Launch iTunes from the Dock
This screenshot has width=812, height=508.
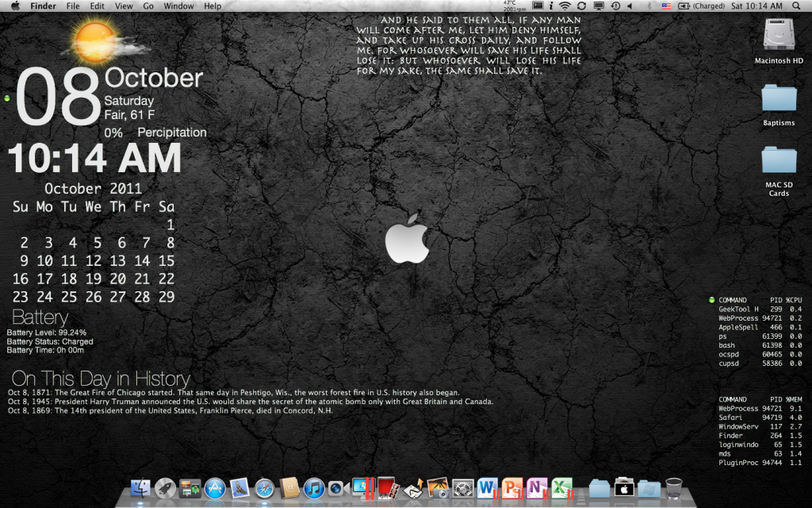pyautogui.click(x=314, y=489)
